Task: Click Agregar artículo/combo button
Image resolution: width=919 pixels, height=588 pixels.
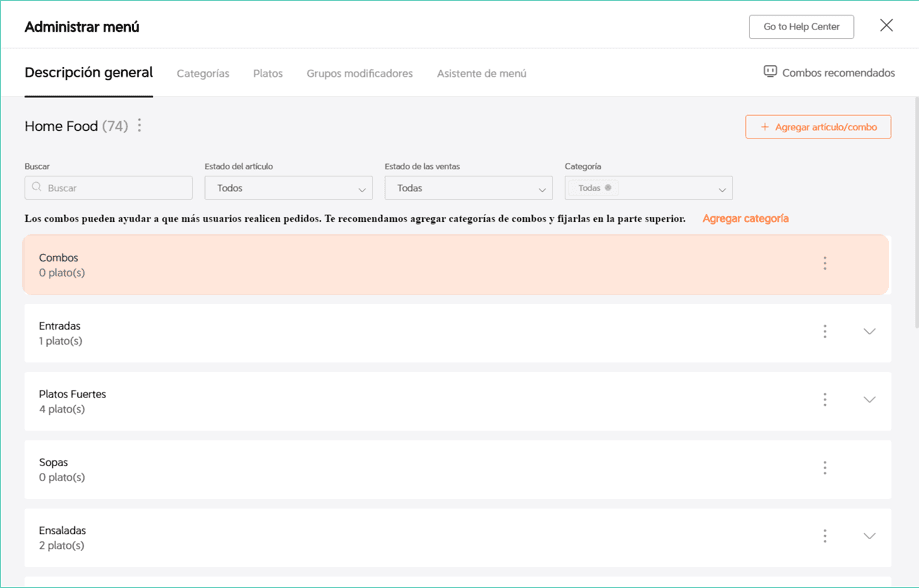Action: (818, 127)
